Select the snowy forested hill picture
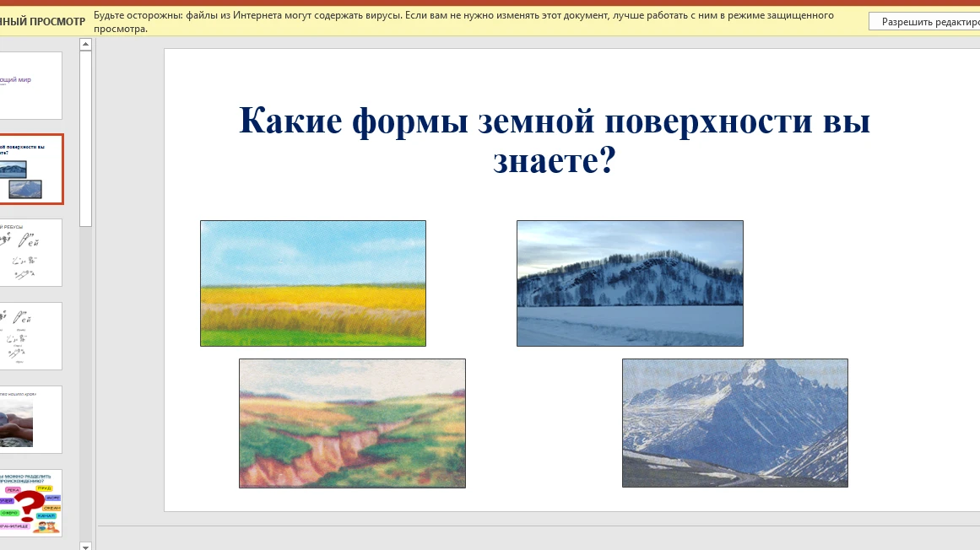 click(630, 283)
